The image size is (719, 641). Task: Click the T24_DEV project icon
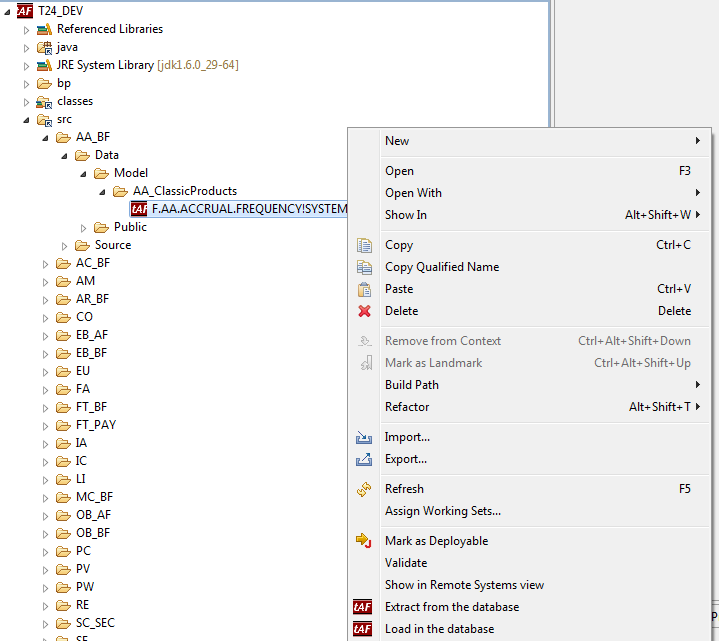pyautogui.click(x=25, y=11)
